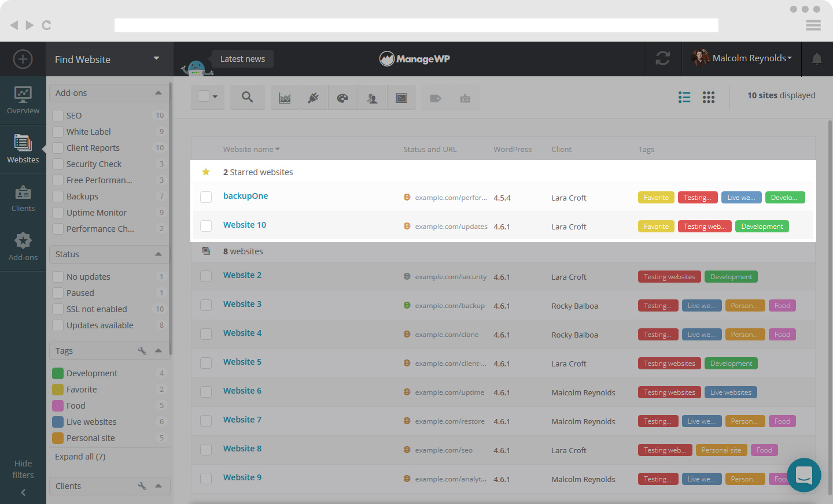Filter by the Favorite yellow tag swatch

coord(58,390)
